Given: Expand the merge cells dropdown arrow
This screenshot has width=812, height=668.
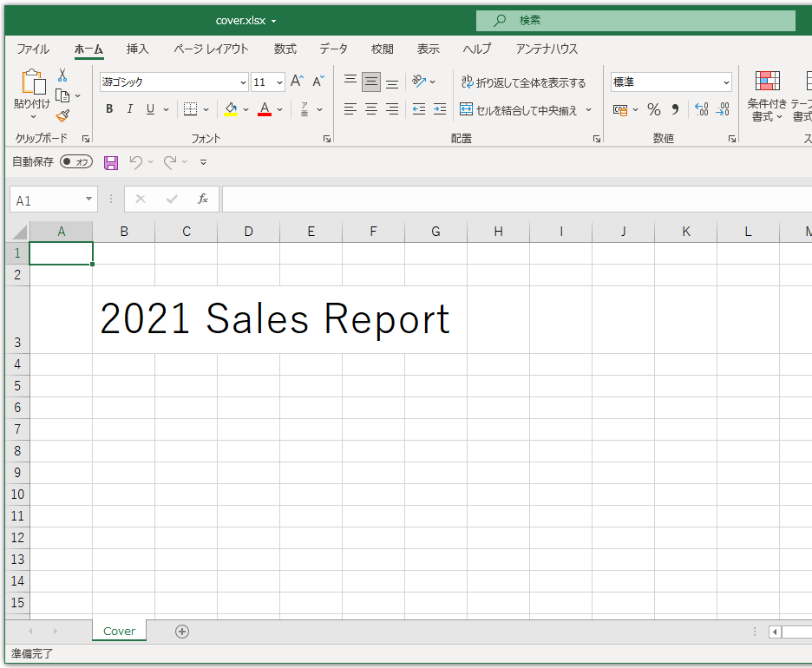Looking at the screenshot, I should coord(588,110).
